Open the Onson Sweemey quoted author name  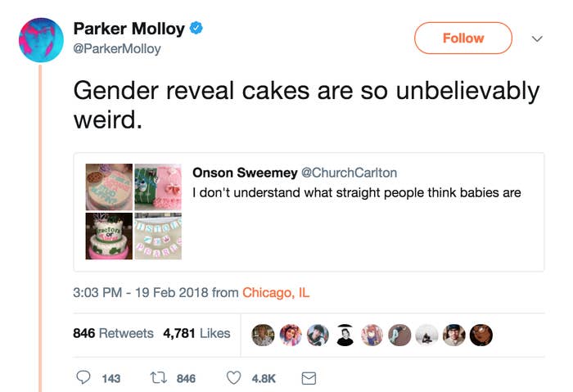coord(245,173)
